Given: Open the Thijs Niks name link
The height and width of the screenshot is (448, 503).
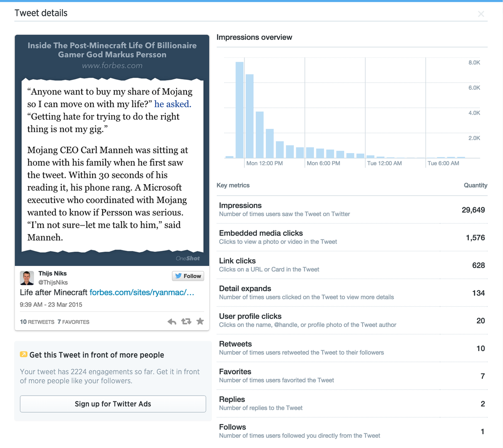Looking at the screenshot, I should [x=52, y=273].
